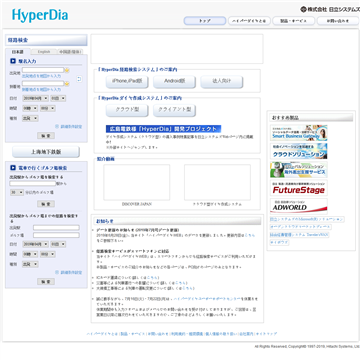Open the year-month dropdown in golf search

(x=35, y=244)
